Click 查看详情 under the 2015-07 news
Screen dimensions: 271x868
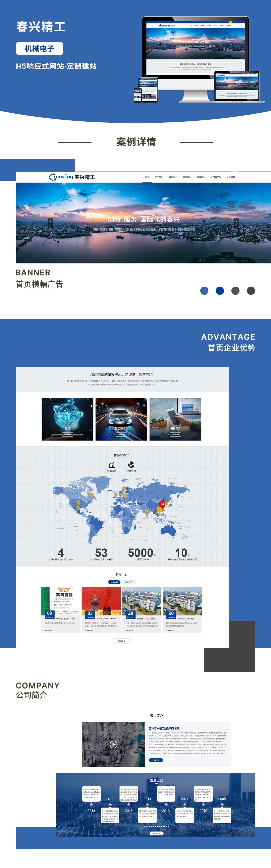click(x=130, y=630)
